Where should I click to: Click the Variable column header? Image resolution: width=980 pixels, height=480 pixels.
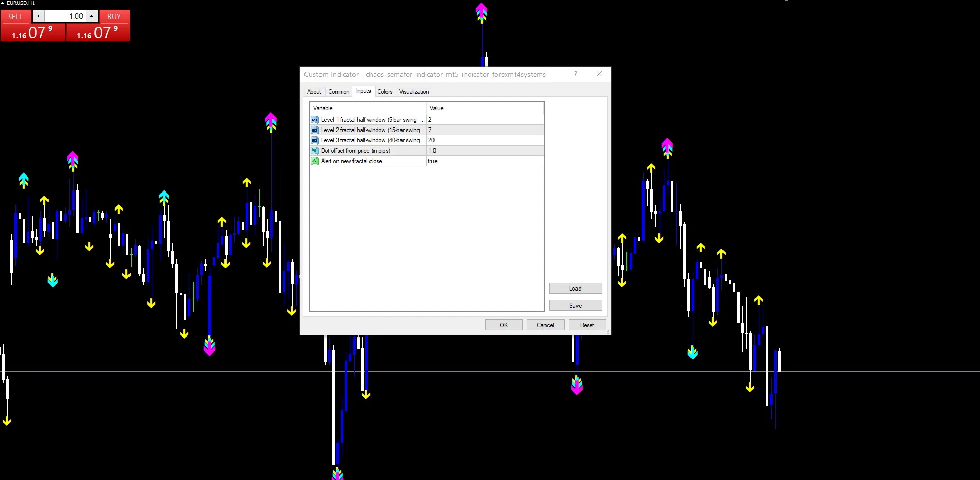[x=368, y=108]
